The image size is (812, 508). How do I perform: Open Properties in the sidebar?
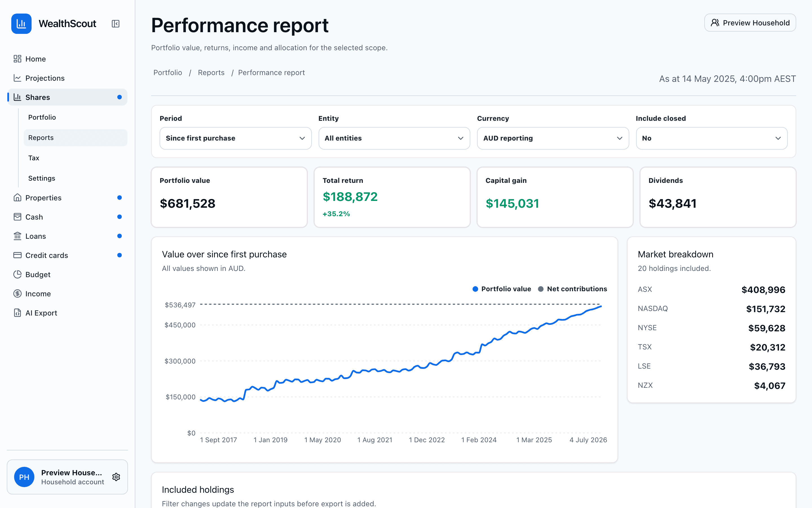pyautogui.click(x=67, y=198)
